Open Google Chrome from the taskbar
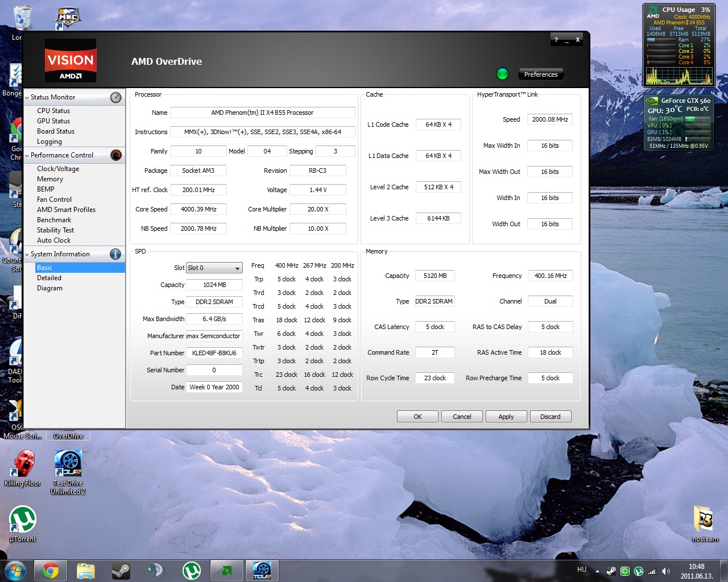Screen dimensions: 728x582 [x=50, y=571]
